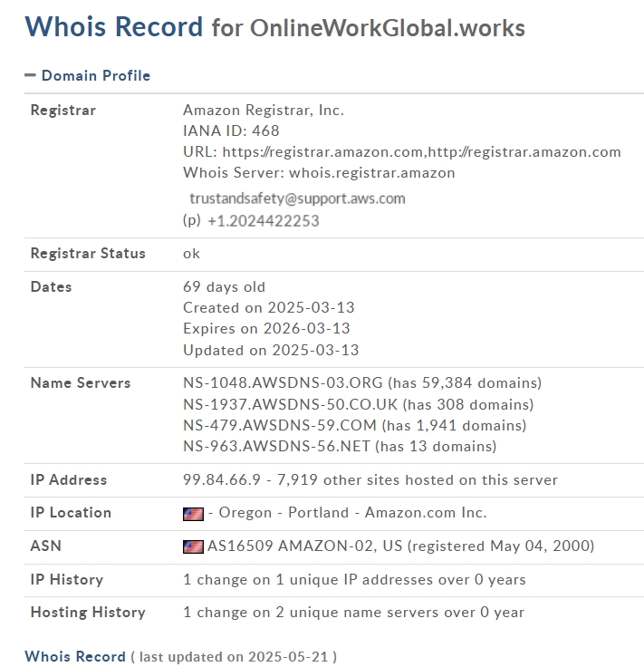
Task: Click name server NS-479.AWSDNS-59.COM
Action: 280,425
